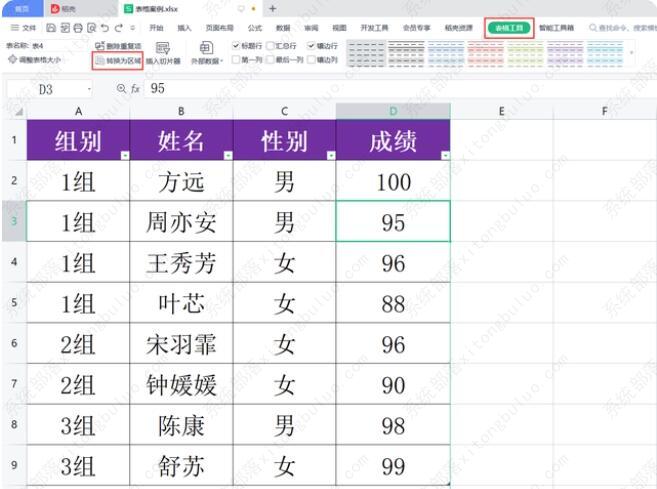657x489 pixels.
Task: Click 删除重复项 (remove duplicates) icon
Action: click(x=100, y=46)
